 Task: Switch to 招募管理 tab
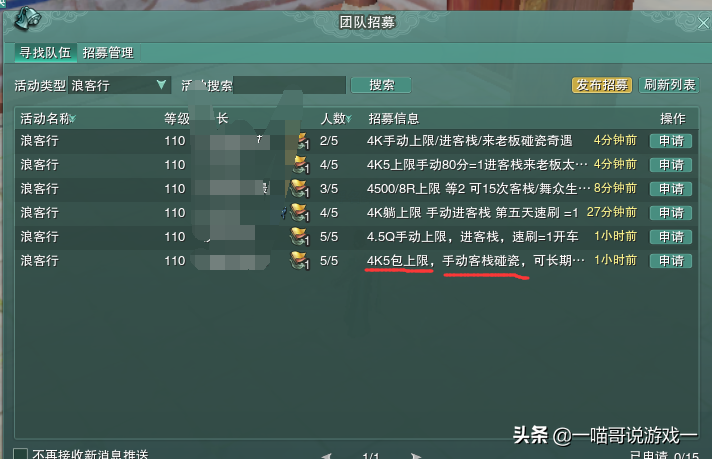coord(108,53)
